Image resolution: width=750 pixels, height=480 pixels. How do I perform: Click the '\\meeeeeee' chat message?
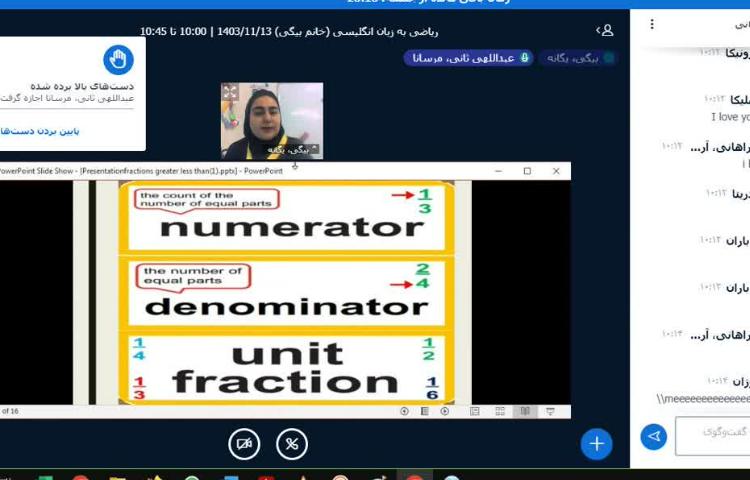click(x=703, y=398)
